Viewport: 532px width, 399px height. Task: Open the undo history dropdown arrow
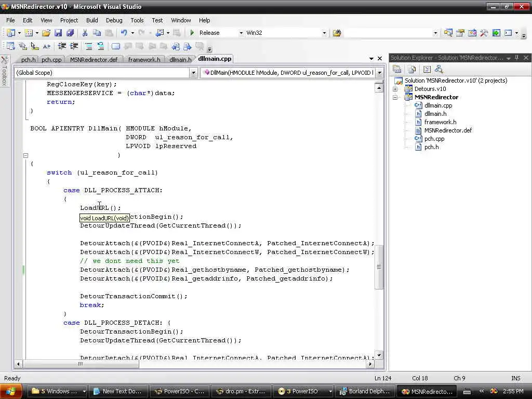tap(132, 33)
